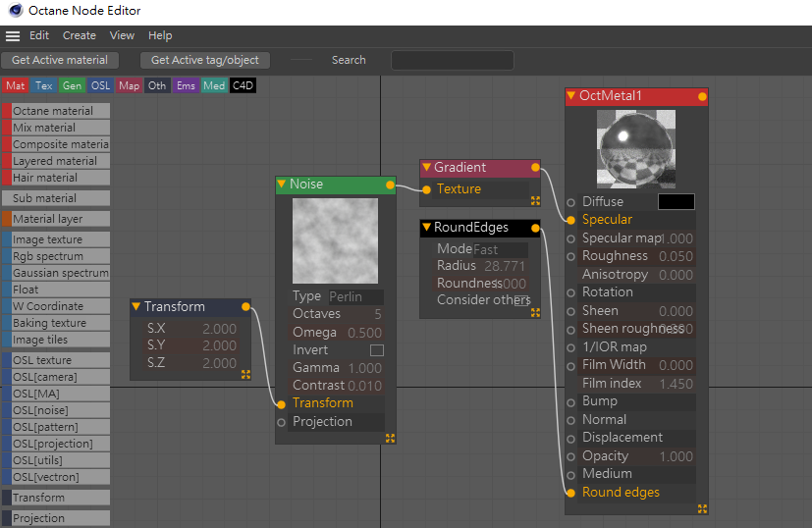The height and width of the screenshot is (528, 812).
Task: Click the RoundEdges node output port
Action: pos(535,228)
